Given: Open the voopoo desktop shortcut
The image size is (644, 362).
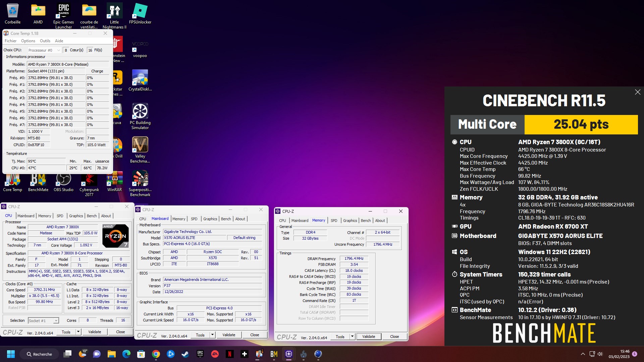Looking at the screenshot, I should [140, 49].
